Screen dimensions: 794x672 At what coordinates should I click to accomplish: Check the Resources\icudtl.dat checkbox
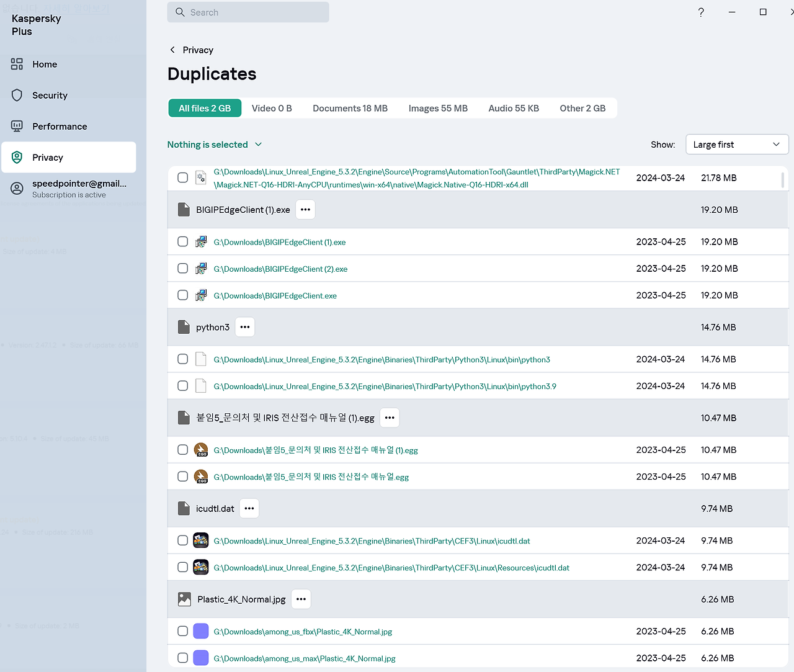(x=183, y=567)
